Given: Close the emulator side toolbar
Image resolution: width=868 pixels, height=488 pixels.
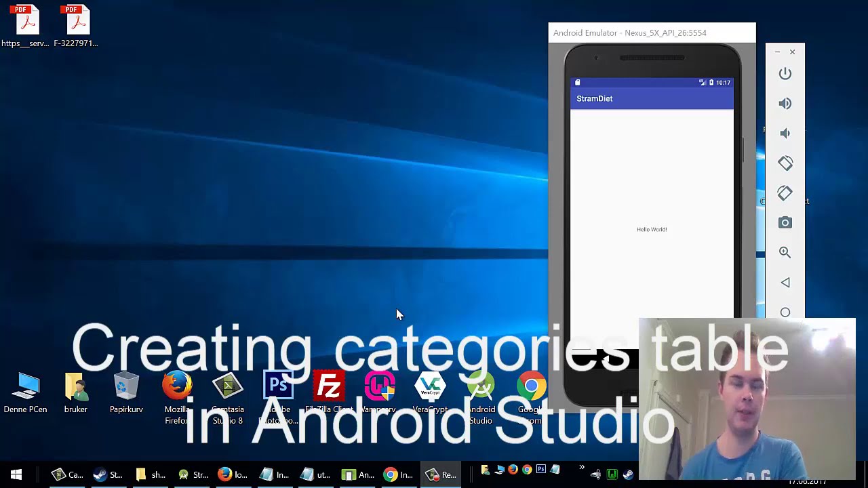Looking at the screenshot, I should point(792,52).
